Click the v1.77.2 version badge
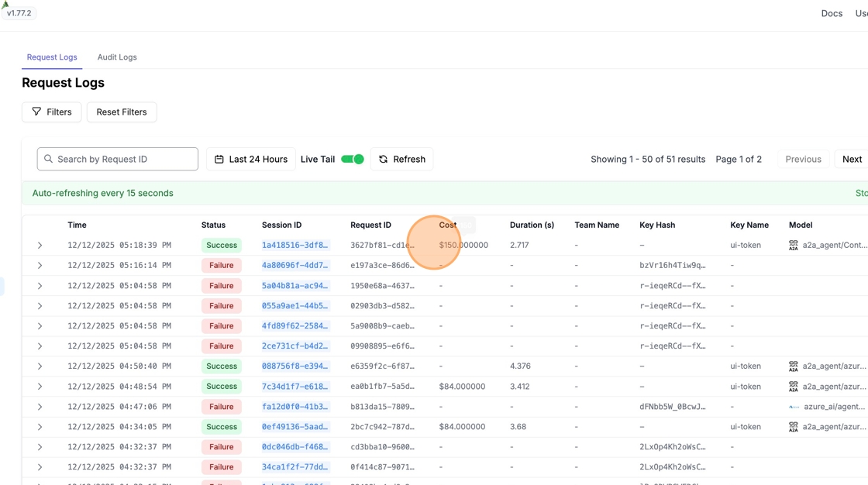Viewport: 868px width, 485px height. pos(19,12)
